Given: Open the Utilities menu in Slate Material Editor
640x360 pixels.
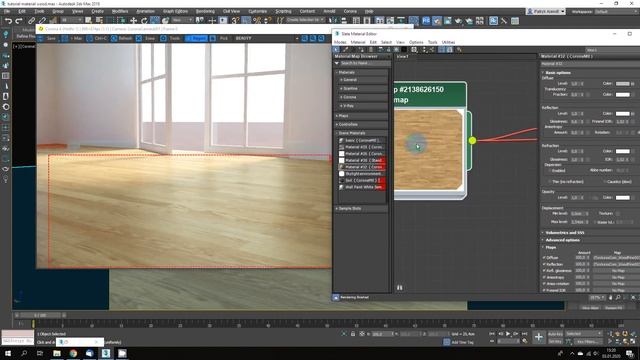Looking at the screenshot, I should tap(448, 42).
